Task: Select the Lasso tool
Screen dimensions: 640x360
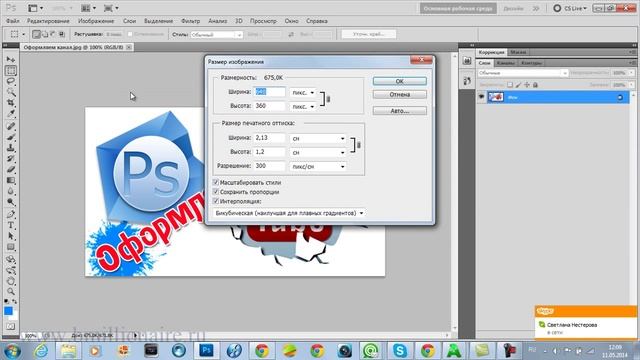Action: tap(11, 81)
